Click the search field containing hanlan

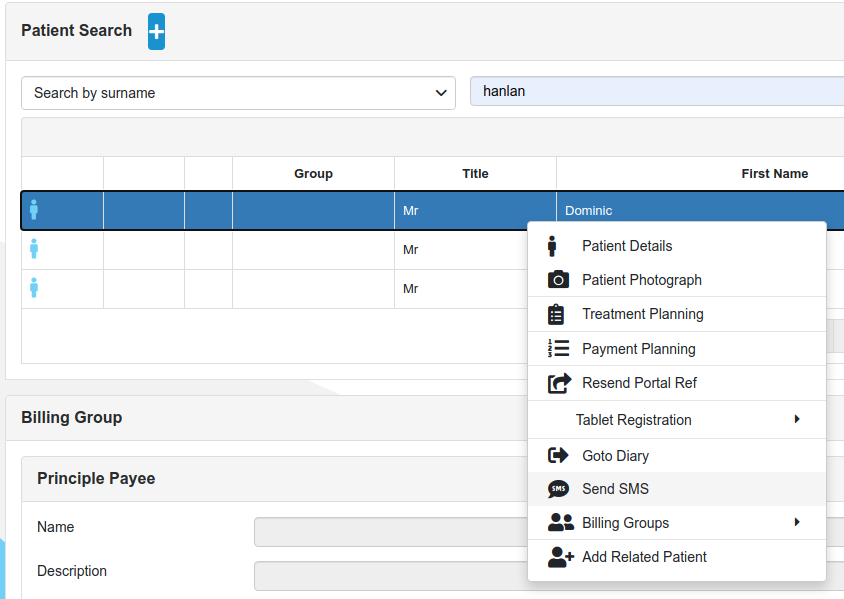click(657, 91)
